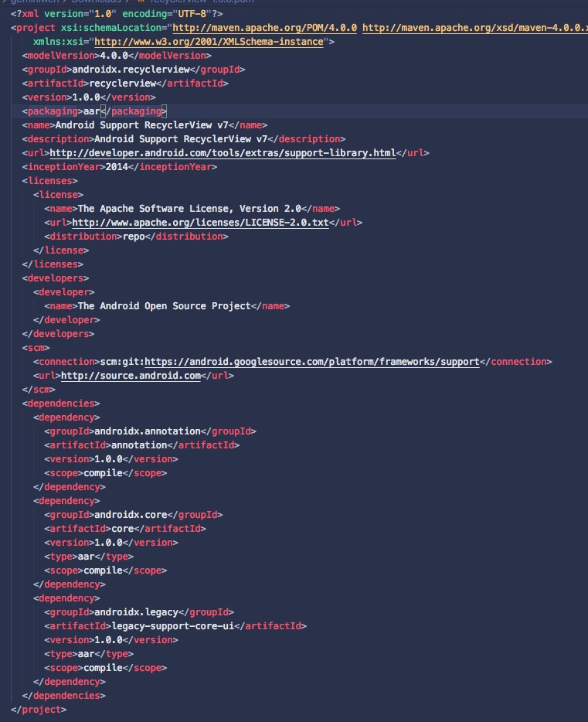Click the inceptionYear value 2014
The height and width of the screenshot is (722, 588).
[117, 167]
